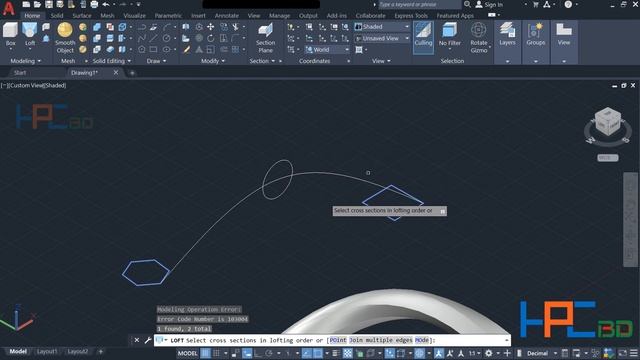This screenshot has width=640, height=360.
Task: Click the Smooth Object mesh tool
Action: pos(65,38)
